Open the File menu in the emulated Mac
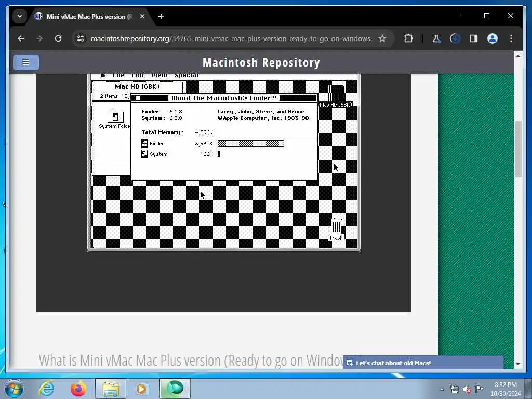The image size is (532, 399). tap(118, 75)
